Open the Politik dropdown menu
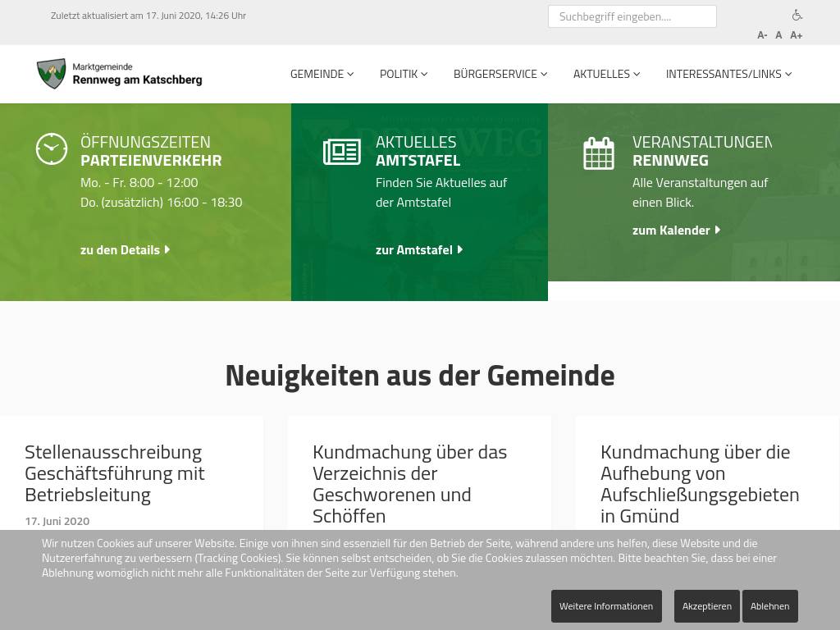 coord(404,74)
